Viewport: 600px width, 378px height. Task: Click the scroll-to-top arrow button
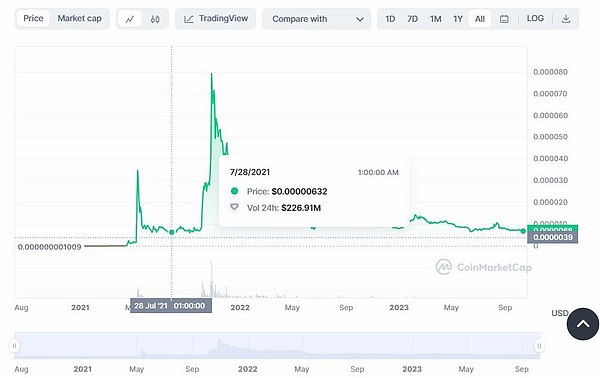coord(582,324)
